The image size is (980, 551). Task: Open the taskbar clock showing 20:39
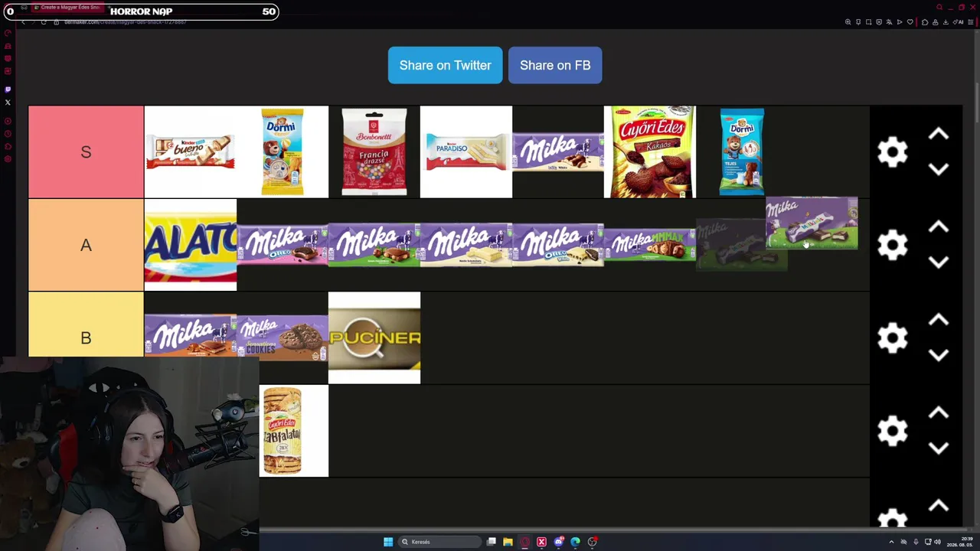[961, 542]
